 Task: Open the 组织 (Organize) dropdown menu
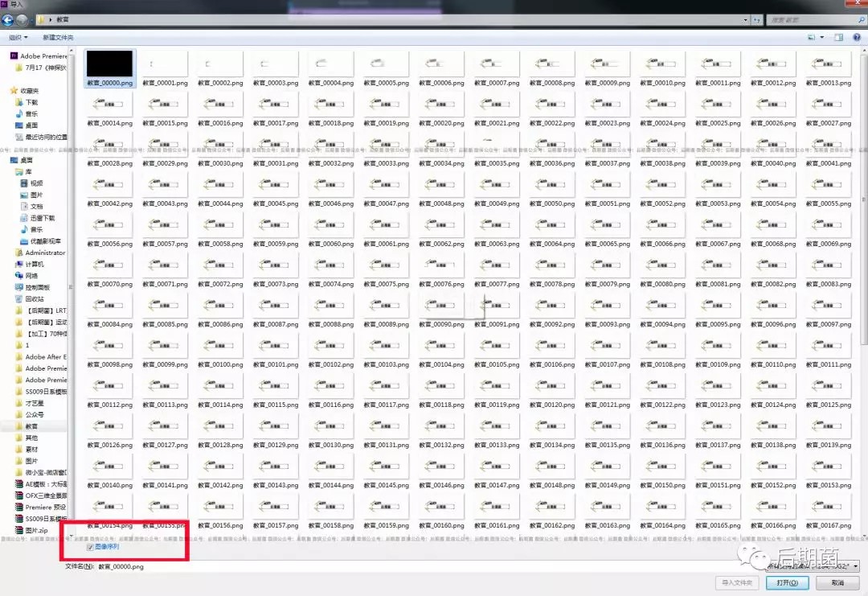coord(17,38)
